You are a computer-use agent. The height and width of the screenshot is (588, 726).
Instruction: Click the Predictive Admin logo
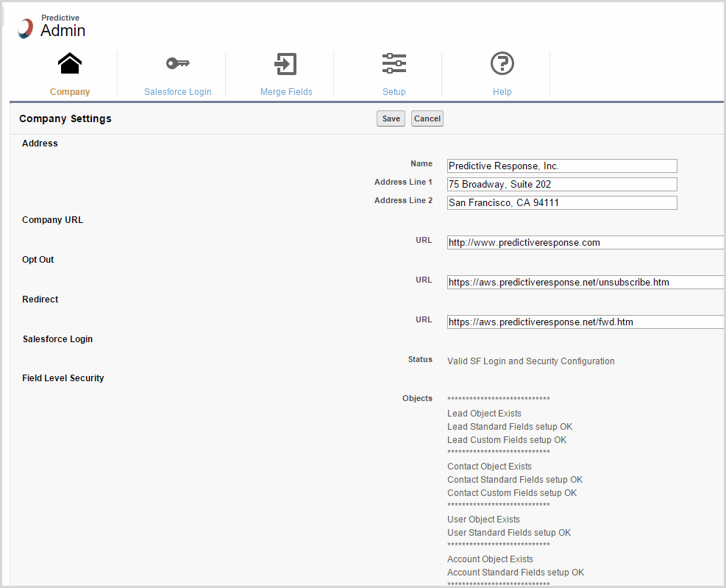pos(26,28)
